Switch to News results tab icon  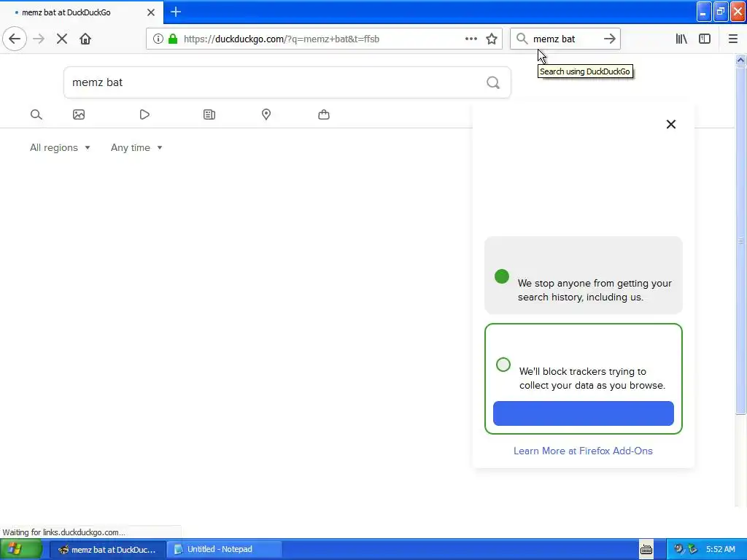click(209, 114)
